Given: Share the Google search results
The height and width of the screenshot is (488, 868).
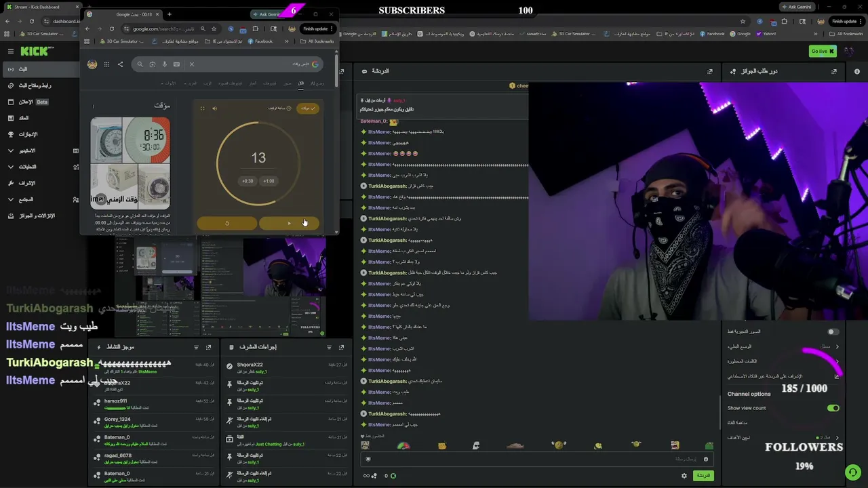Looking at the screenshot, I should pos(120,64).
